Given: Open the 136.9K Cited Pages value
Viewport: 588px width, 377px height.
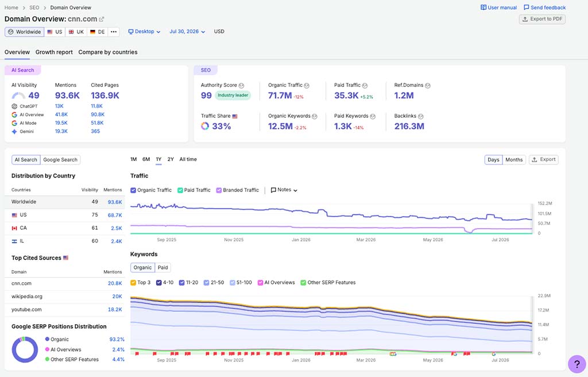Looking at the screenshot, I should coord(105,96).
